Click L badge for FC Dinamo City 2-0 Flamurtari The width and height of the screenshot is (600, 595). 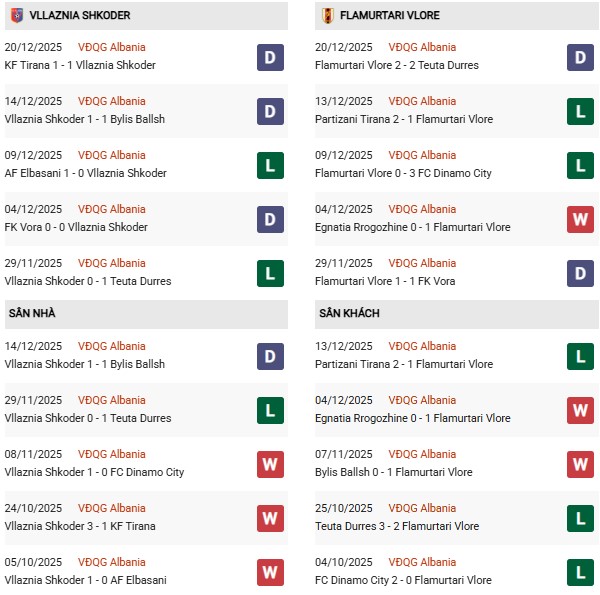coord(581,572)
